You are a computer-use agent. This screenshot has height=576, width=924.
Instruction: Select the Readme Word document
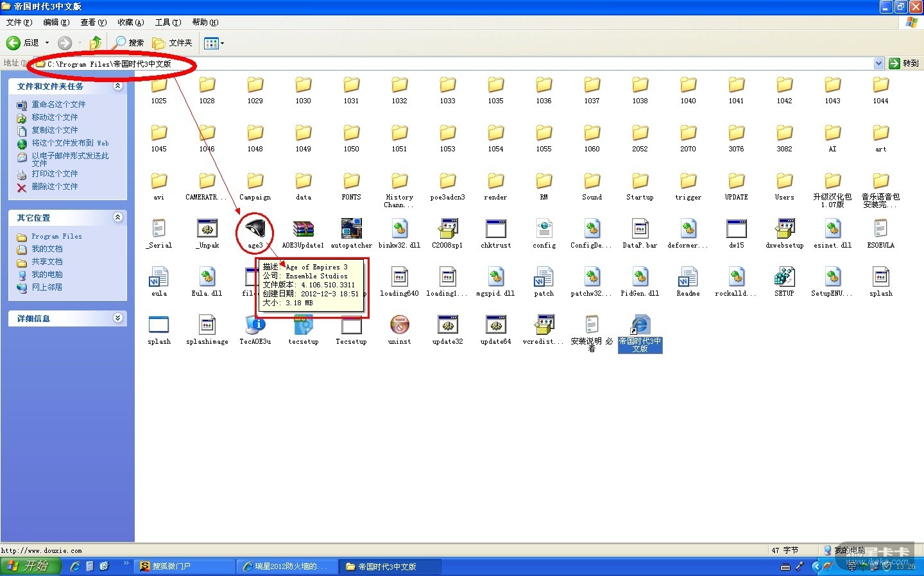pyautogui.click(x=688, y=277)
